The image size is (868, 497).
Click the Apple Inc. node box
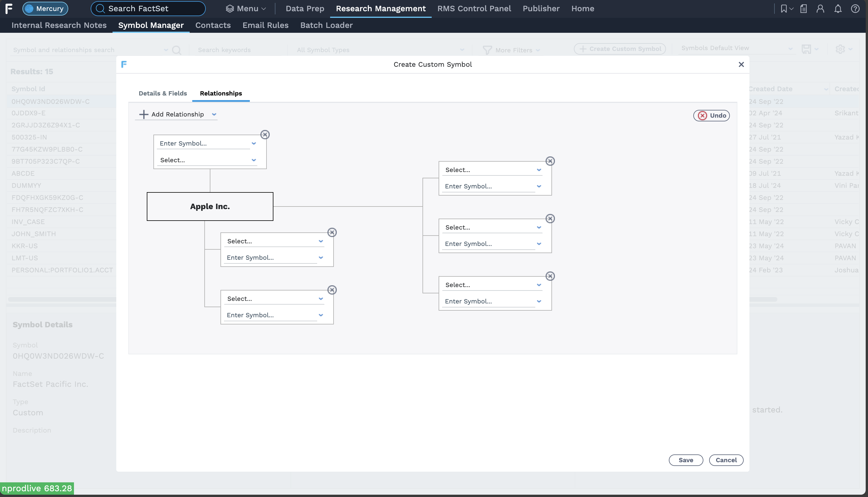tap(210, 207)
